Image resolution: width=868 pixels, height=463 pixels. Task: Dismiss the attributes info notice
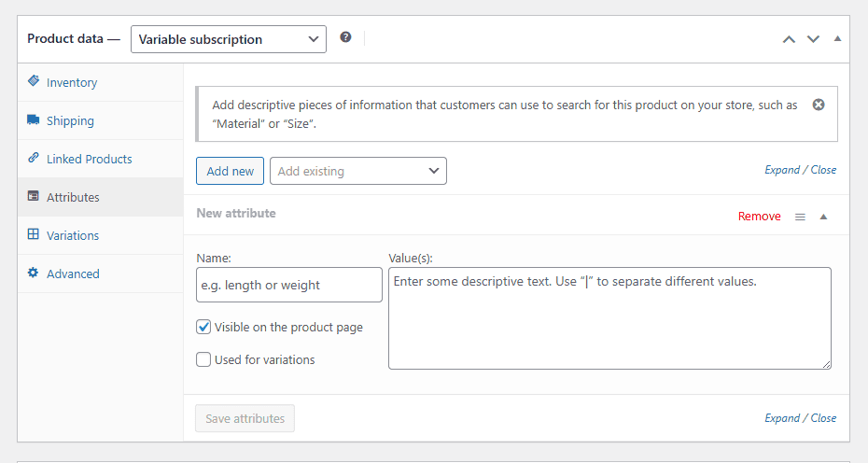pos(819,105)
